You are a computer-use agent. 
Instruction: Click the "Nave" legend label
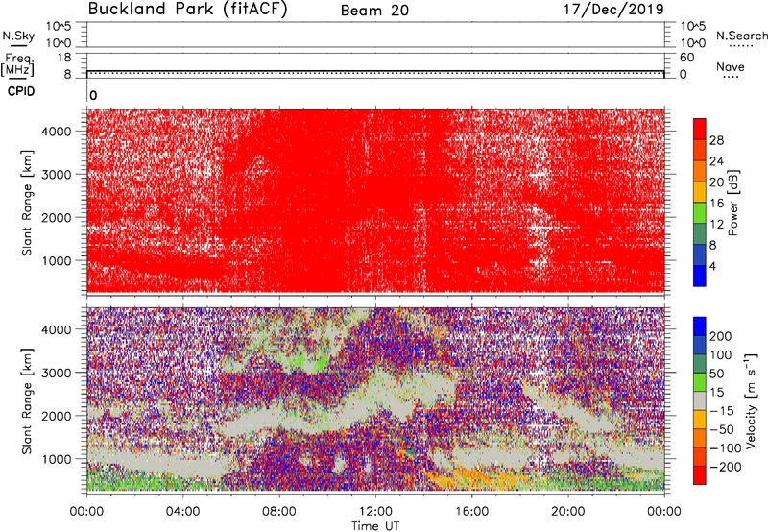coord(731,67)
